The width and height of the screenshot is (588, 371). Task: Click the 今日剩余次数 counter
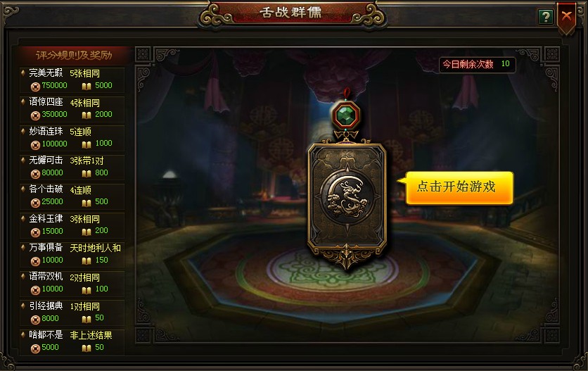click(477, 64)
